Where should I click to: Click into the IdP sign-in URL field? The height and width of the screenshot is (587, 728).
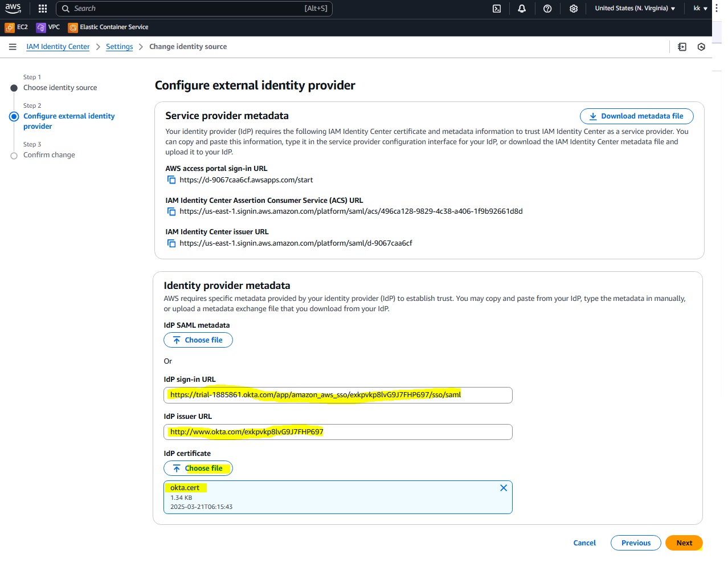(x=338, y=395)
